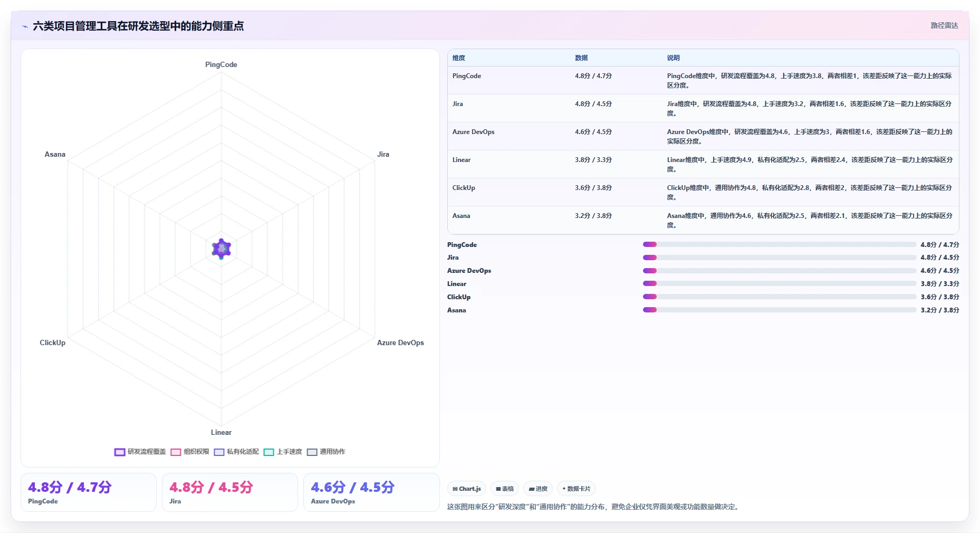Viewport: 980px width, 533px height.
Task: Toggle the 通用协作 legend item
Action: [326, 452]
